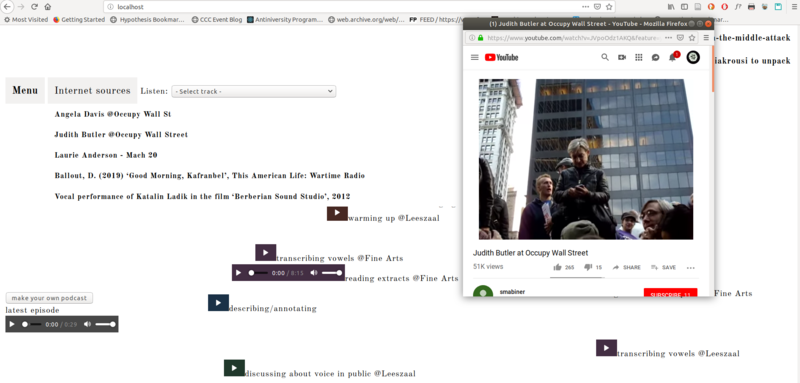
Task: Open YouTube search icon
Action: pos(605,58)
